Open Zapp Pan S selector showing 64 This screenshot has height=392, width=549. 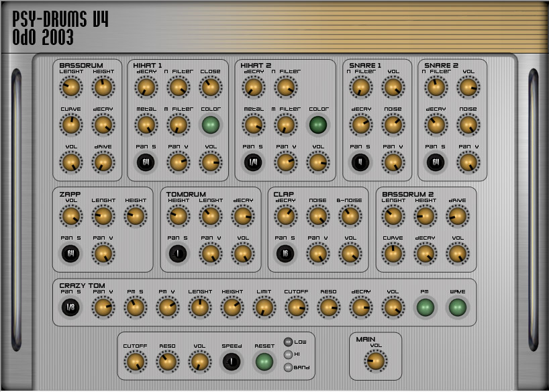point(70,254)
